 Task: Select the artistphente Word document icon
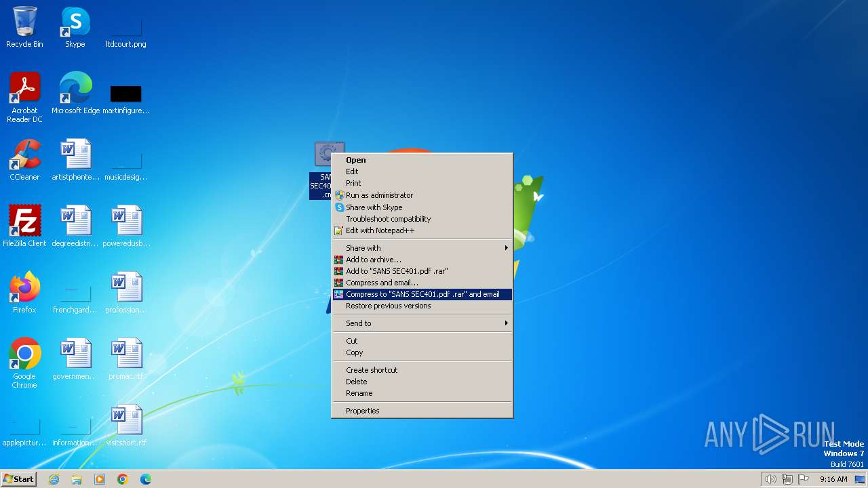pyautogui.click(x=75, y=160)
